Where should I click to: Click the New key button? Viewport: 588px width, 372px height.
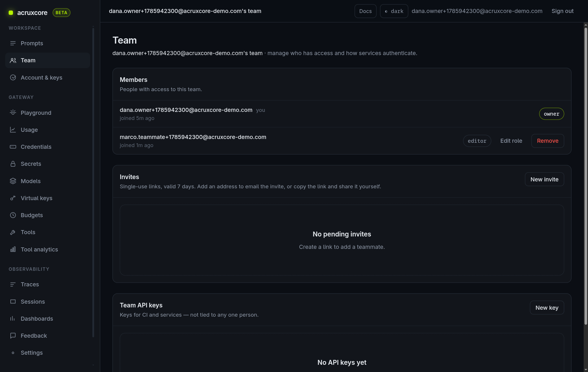(x=547, y=308)
